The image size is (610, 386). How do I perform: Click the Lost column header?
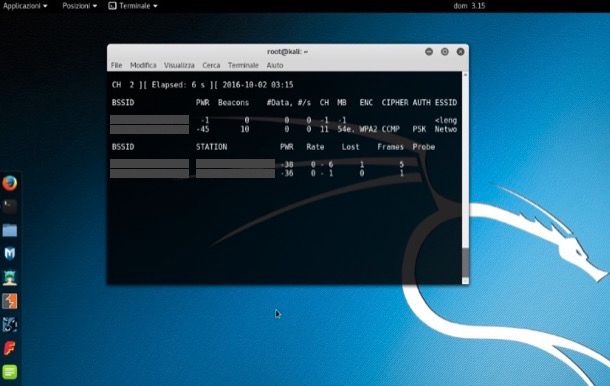(351, 147)
